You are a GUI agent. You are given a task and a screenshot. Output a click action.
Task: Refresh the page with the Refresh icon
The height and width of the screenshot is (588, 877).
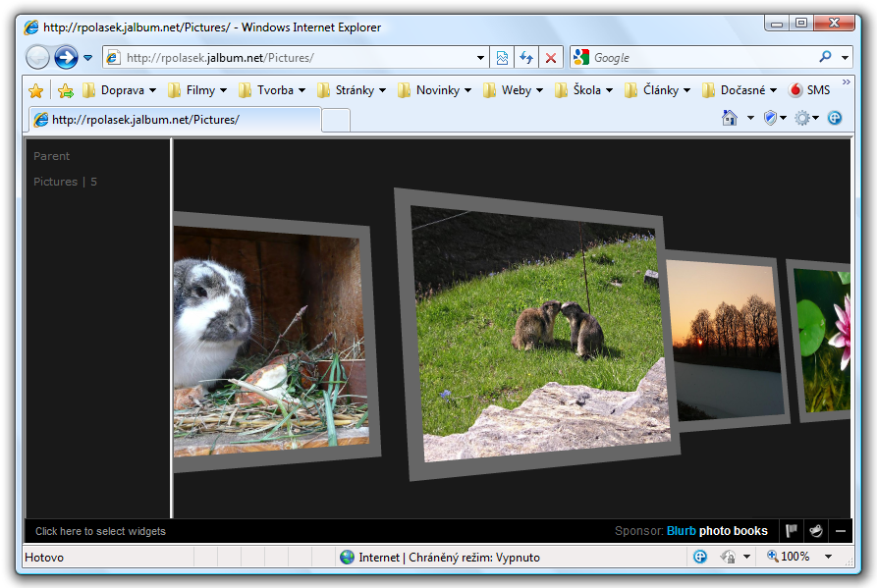[526, 58]
